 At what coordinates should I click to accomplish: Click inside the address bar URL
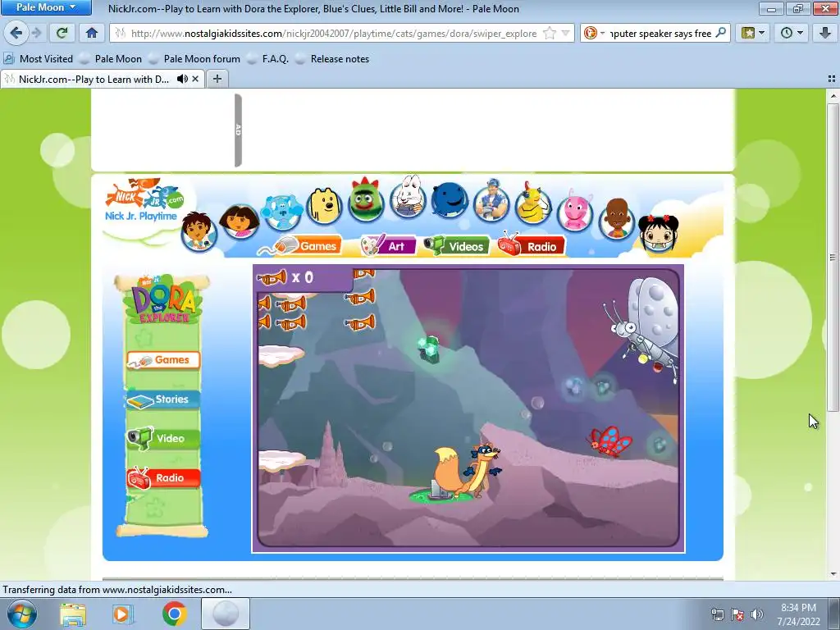(x=334, y=33)
